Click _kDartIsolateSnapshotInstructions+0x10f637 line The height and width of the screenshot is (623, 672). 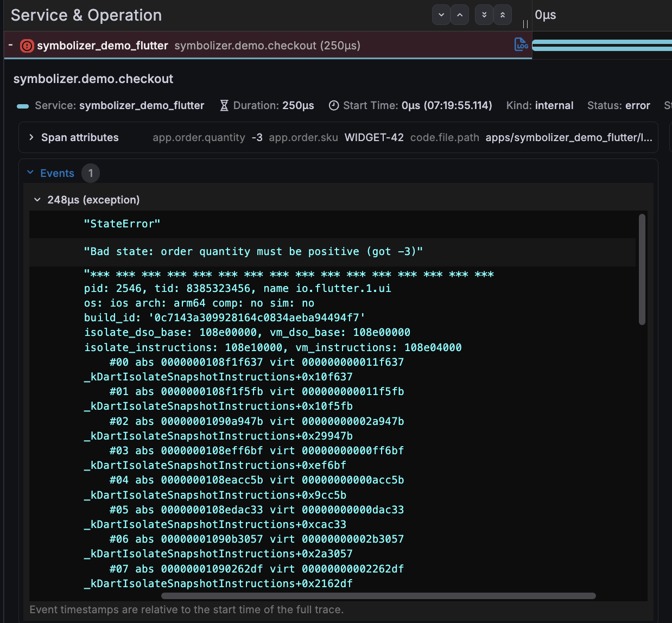pos(218,377)
